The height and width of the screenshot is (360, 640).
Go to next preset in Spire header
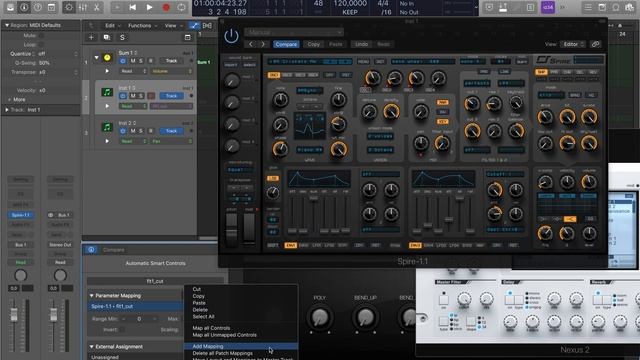pos(263,44)
